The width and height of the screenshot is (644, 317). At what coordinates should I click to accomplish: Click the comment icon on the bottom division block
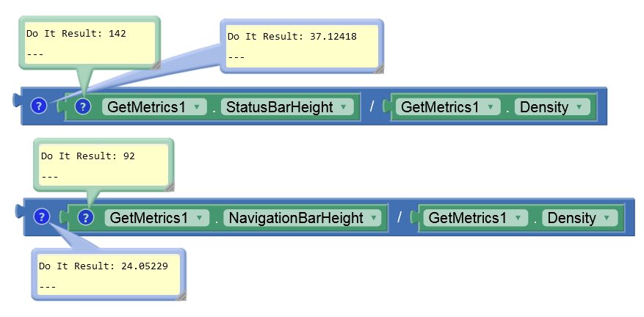42,216
